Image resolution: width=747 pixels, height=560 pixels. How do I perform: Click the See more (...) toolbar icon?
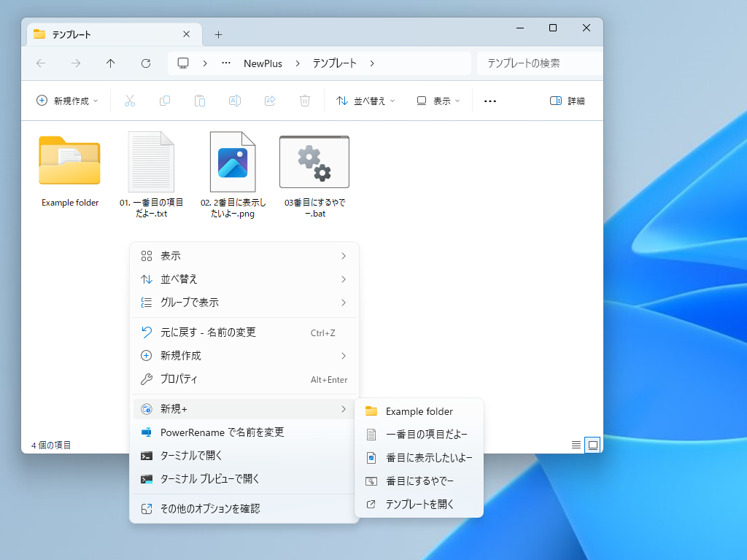[489, 101]
